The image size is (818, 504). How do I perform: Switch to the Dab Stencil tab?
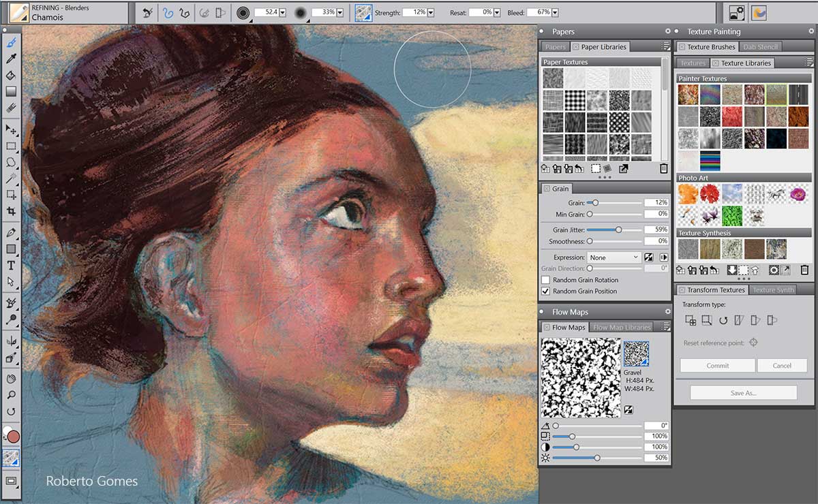761,47
